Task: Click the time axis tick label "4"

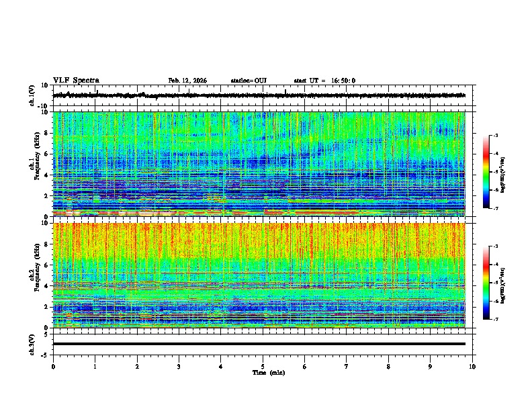Action: (221, 367)
